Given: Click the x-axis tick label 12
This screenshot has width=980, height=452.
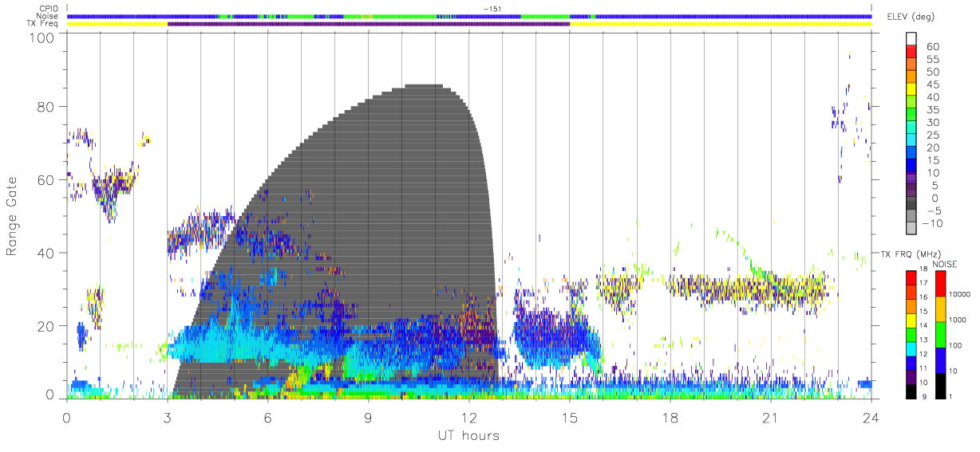Looking at the screenshot, I should coord(468,418).
